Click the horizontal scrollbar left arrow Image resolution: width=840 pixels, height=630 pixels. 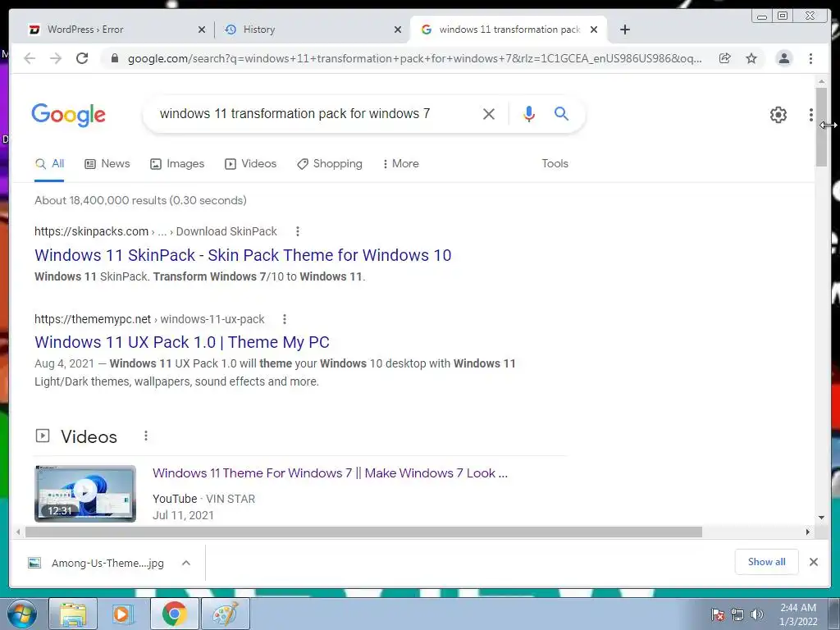point(18,532)
